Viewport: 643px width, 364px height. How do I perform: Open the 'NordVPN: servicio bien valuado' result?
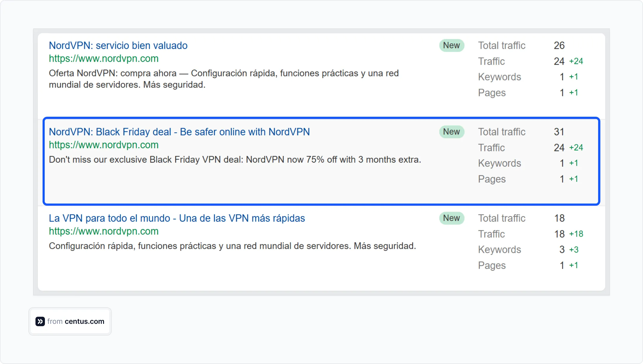coord(118,45)
